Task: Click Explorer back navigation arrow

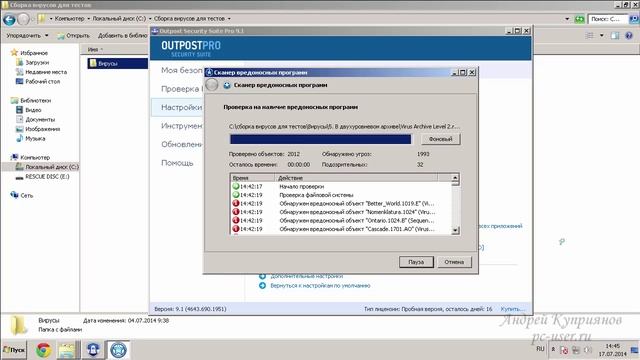Action: coord(9,19)
